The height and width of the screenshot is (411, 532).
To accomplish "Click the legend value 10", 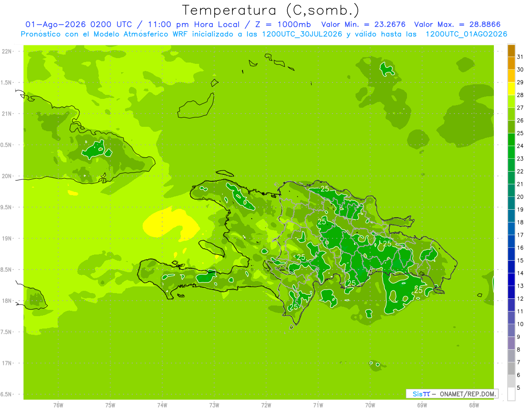I will pos(520,324).
